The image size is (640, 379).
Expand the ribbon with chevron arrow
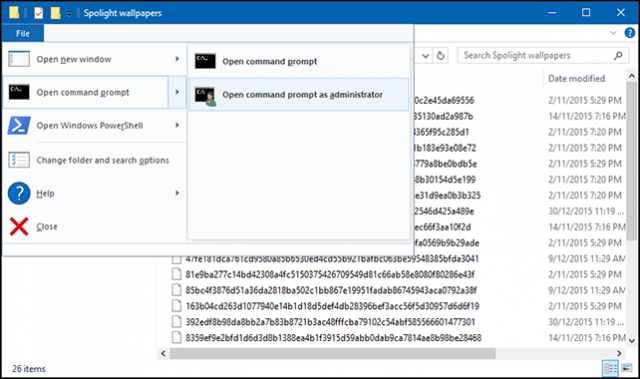[613, 33]
